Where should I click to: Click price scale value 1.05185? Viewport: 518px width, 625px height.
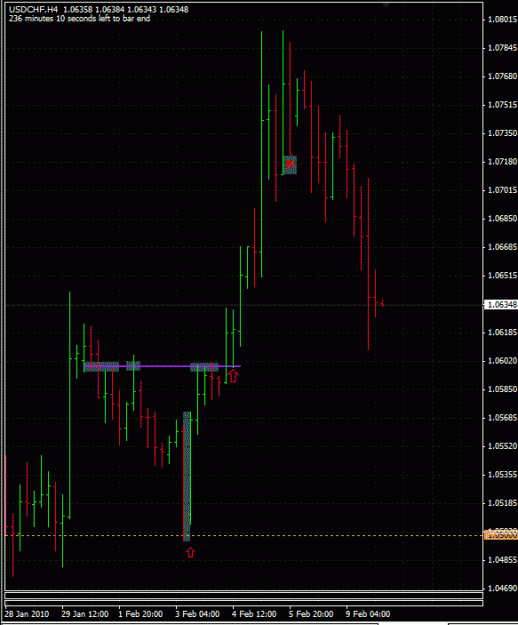[502, 503]
